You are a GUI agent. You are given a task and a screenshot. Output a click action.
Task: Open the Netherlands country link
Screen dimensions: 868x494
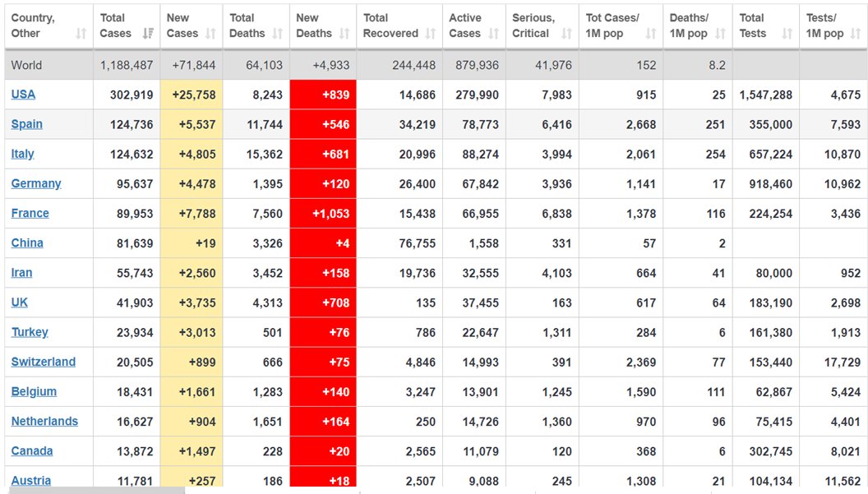click(x=44, y=422)
